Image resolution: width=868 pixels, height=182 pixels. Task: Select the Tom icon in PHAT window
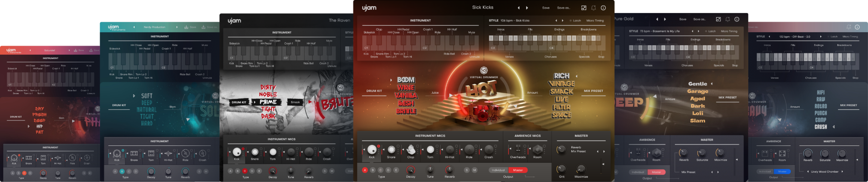(x=43, y=158)
